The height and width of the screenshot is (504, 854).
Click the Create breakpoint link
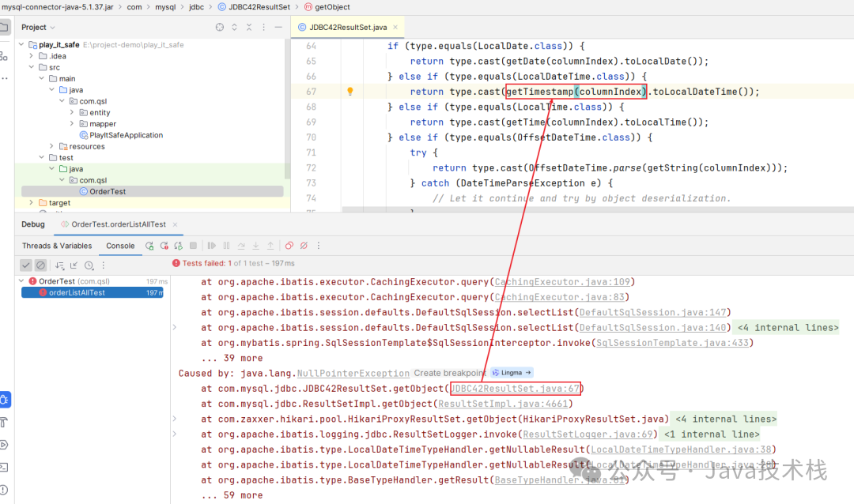pos(449,373)
